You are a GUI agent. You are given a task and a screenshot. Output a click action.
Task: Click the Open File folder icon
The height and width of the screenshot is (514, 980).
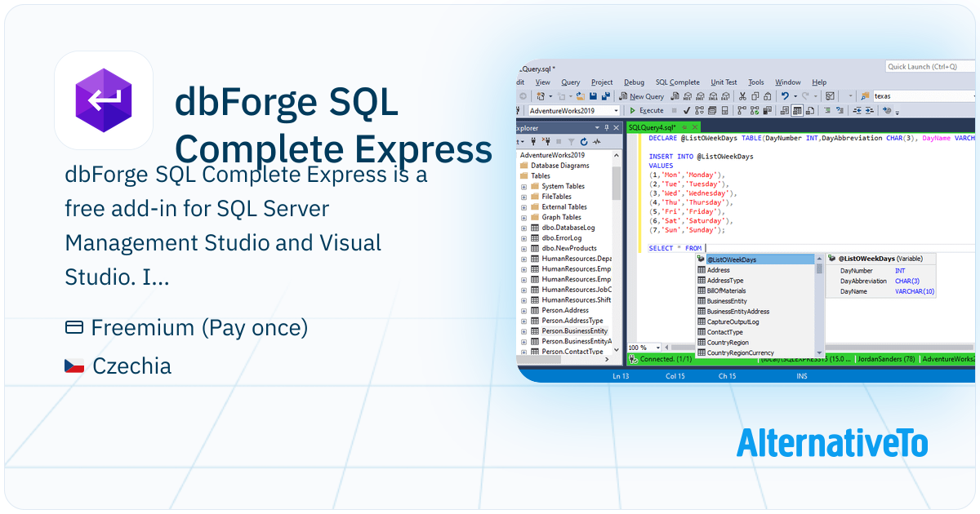(581, 96)
